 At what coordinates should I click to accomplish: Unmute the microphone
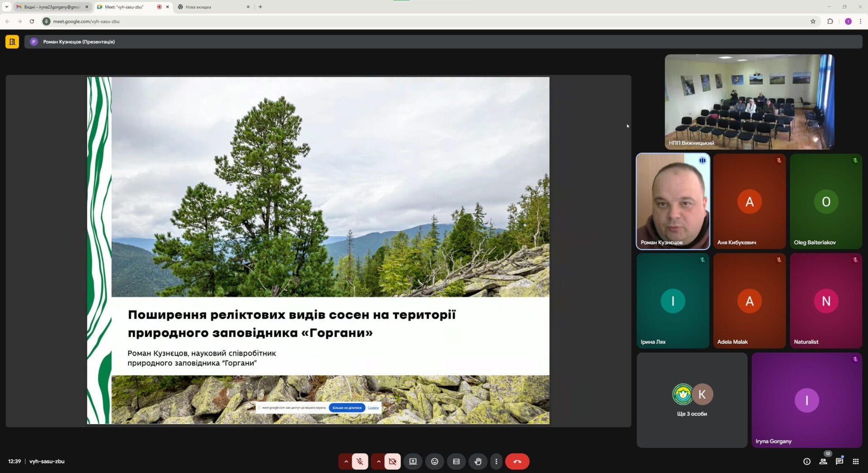(360, 461)
